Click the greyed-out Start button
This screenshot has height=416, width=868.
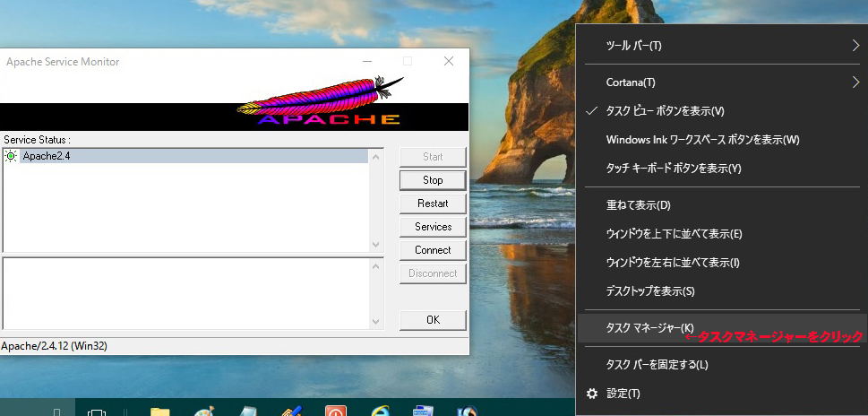pos(433,157)
